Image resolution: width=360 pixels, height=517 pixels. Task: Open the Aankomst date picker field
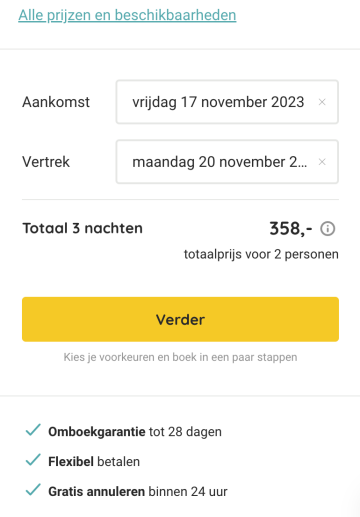click(x=227, y=102)
